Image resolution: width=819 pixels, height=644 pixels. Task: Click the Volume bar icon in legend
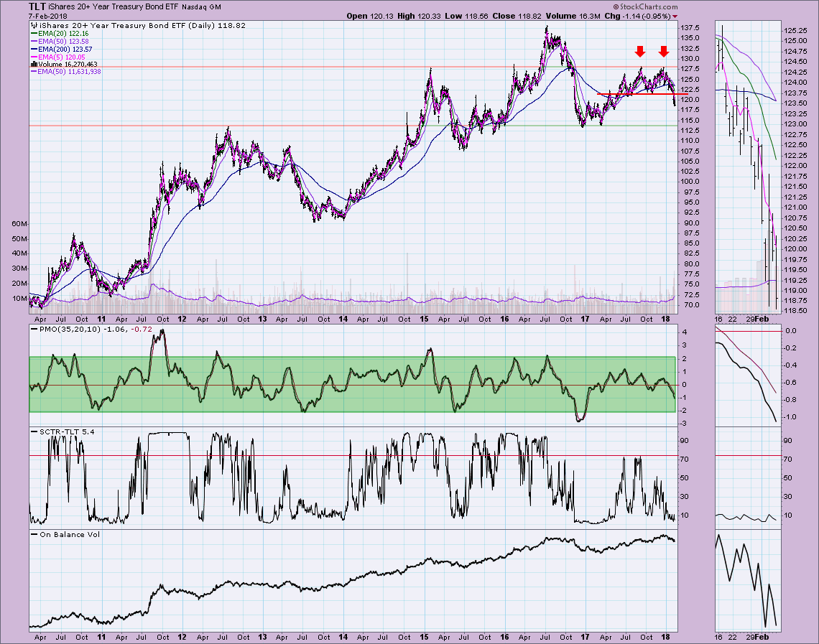tap(32, 64)
